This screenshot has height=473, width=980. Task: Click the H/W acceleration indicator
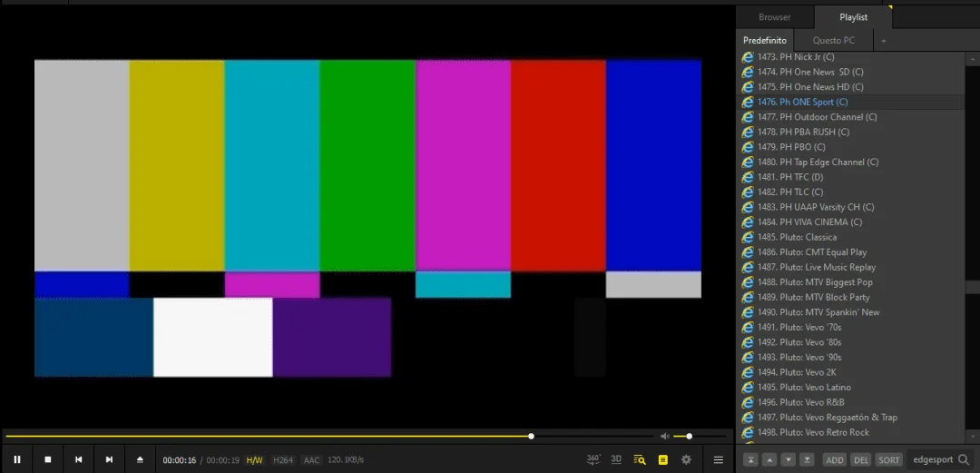(x=254, y=460)
